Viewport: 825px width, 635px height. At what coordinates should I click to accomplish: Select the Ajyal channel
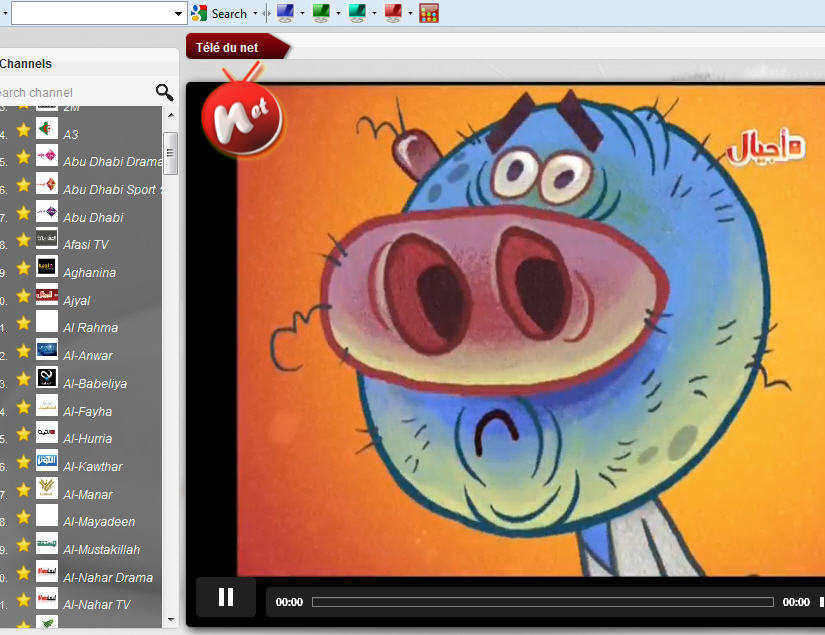point(77,300)
